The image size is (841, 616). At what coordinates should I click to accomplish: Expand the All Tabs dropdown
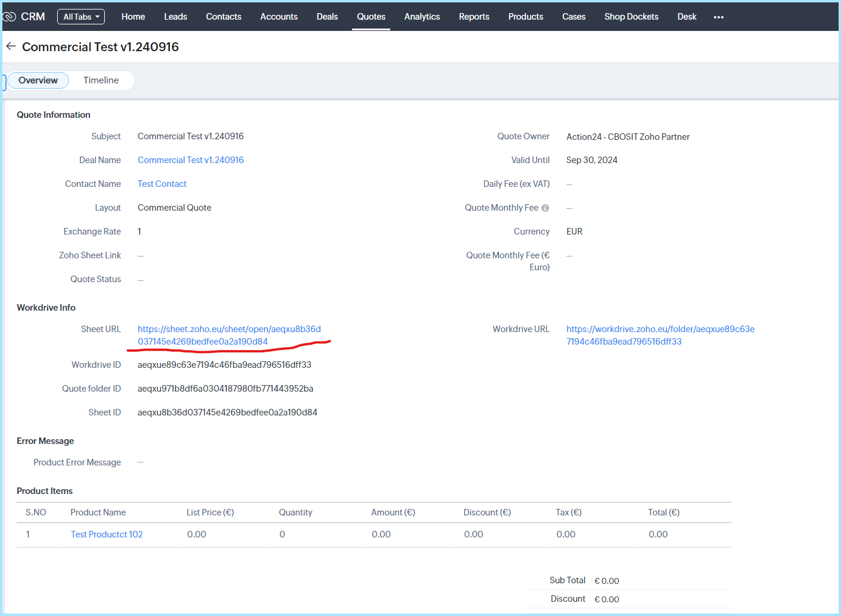tap(81, 17)
